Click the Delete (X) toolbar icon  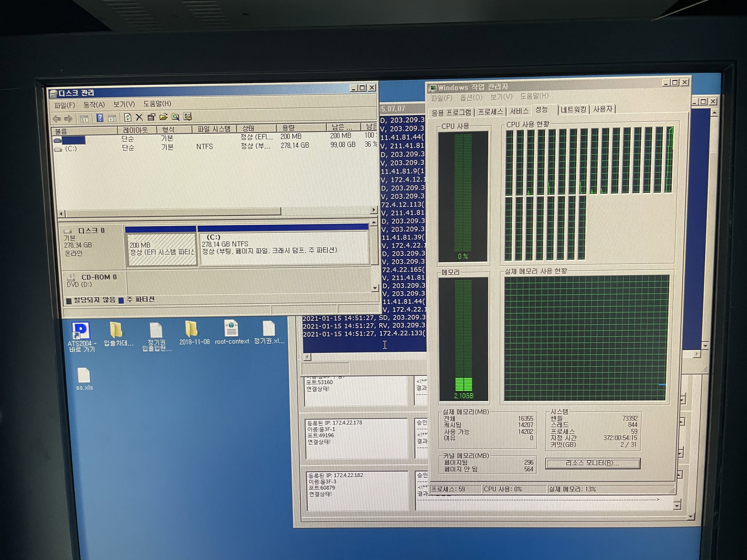pos(139,117)
